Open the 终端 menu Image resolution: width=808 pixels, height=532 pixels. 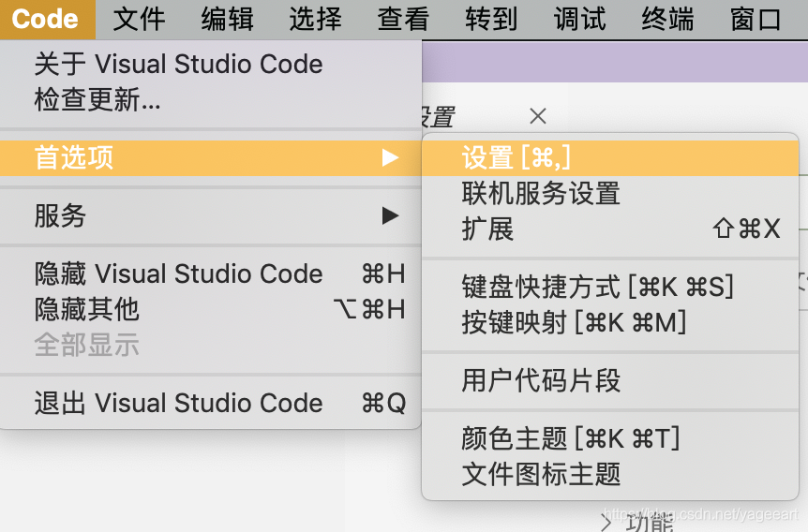pyautogui.click(x=667, y=19)
